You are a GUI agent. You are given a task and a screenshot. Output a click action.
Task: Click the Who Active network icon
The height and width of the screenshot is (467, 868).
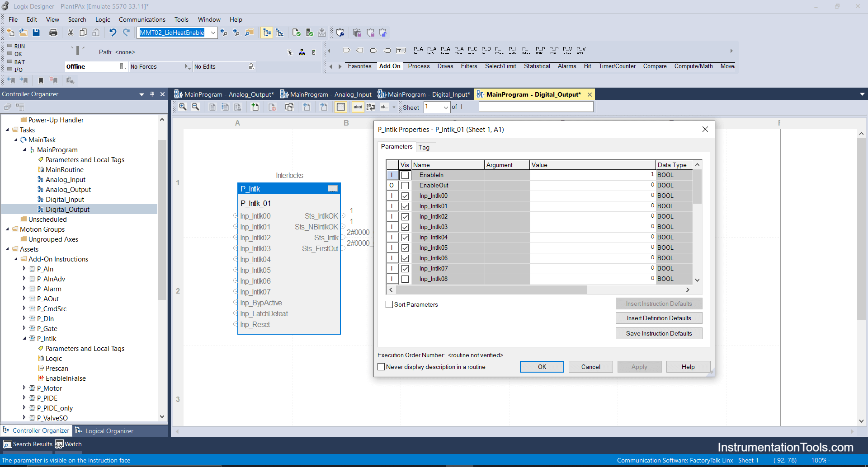click(302, 52)
